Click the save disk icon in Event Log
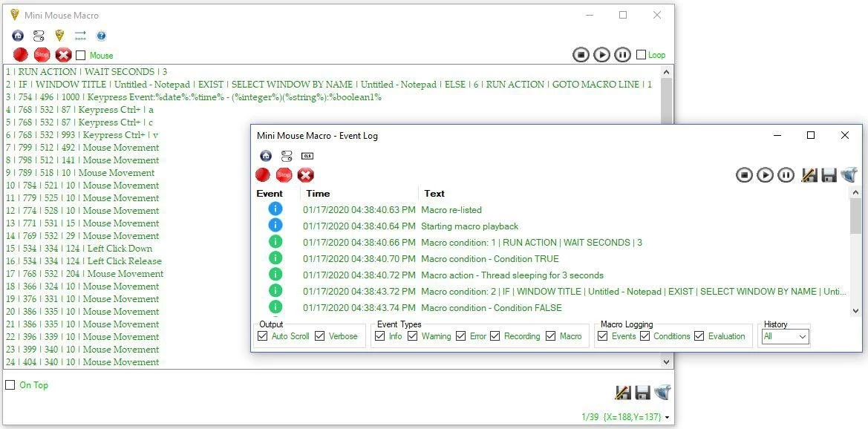 pyautogui.click(x=829, y=175)
